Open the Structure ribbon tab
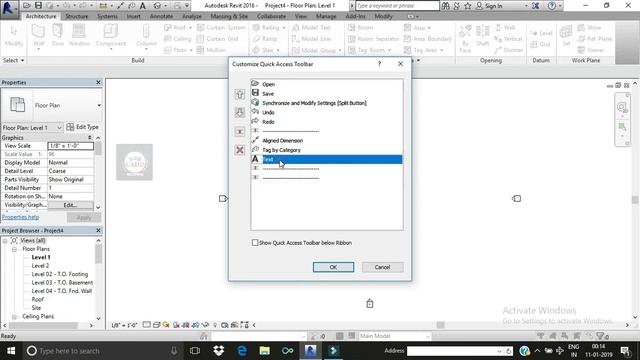 coord(77,16)
